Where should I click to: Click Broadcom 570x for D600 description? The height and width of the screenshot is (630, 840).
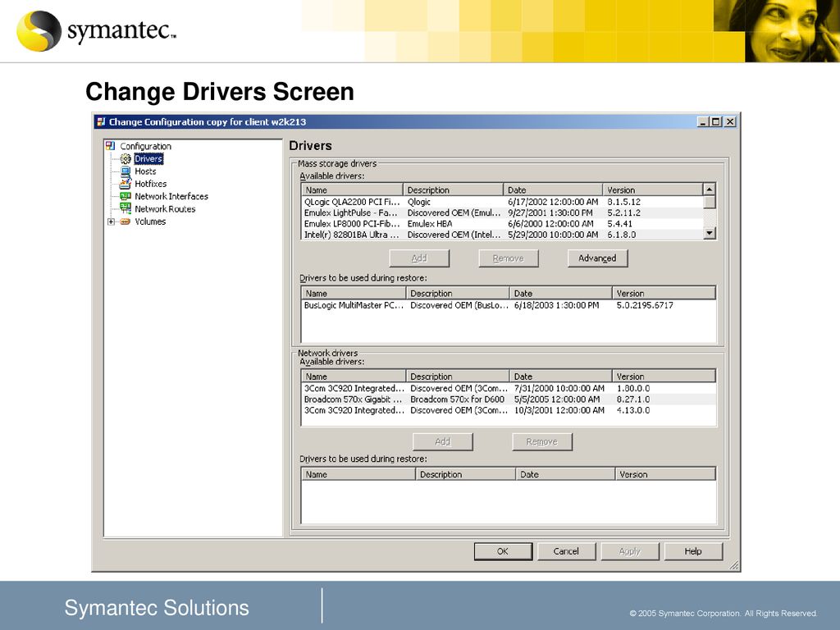click(457, 399)
